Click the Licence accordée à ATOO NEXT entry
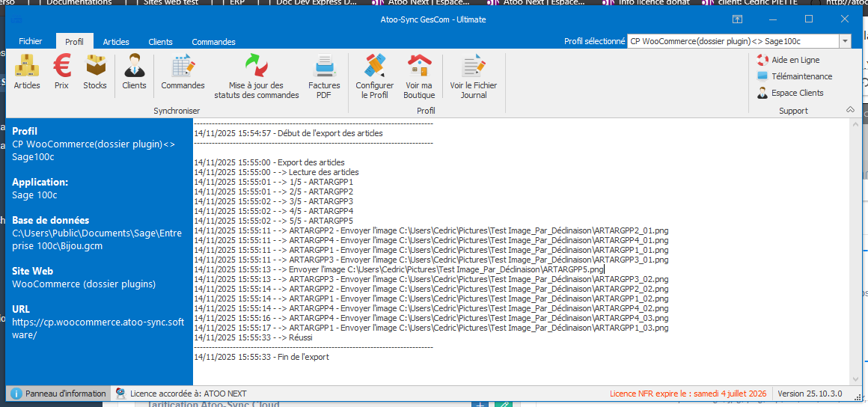868x407 pixels. pos(181,393)
